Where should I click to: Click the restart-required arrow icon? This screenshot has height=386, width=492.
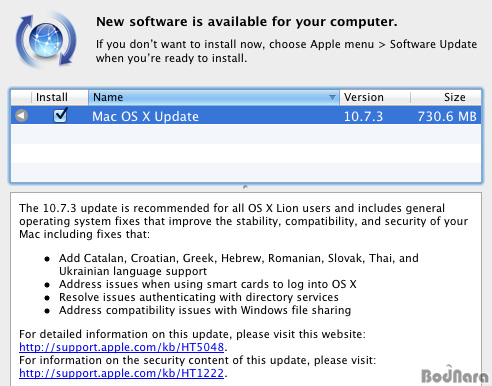[x=21, y=116]
